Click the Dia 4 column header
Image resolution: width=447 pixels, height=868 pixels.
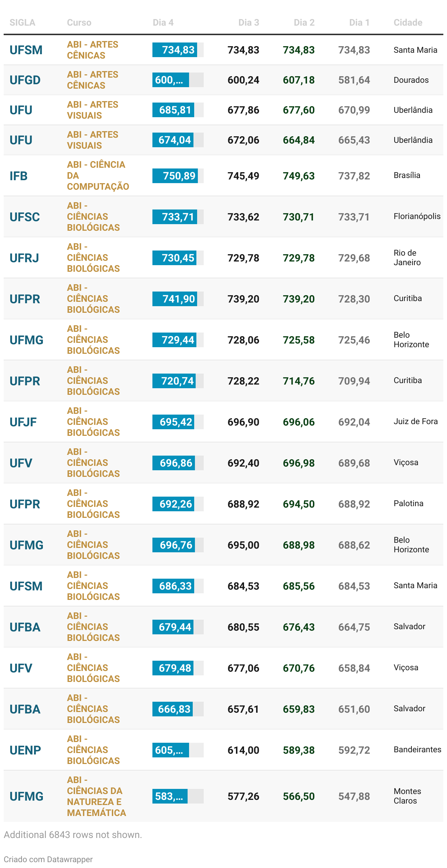tap(163, 23)
